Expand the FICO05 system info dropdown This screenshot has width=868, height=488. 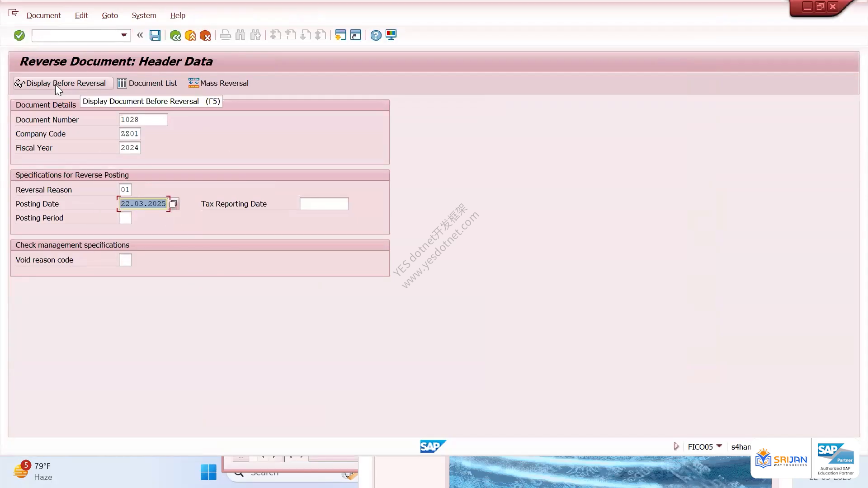tap(719, 446)
